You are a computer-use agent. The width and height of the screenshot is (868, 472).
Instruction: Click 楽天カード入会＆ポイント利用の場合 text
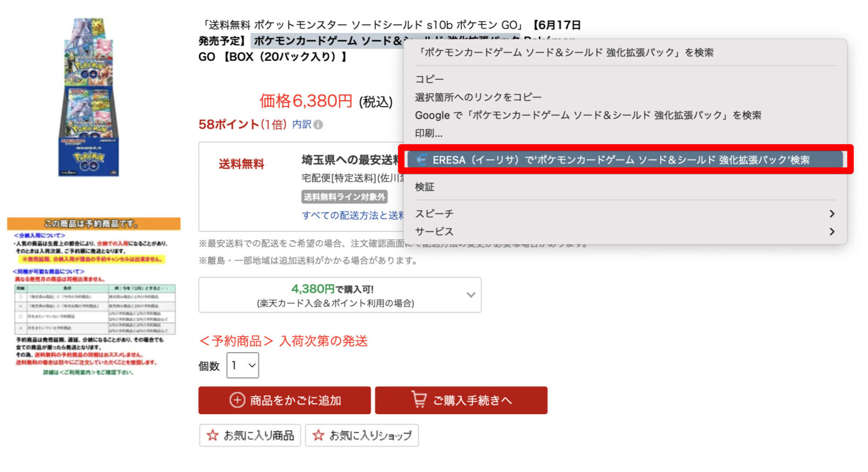336,303
